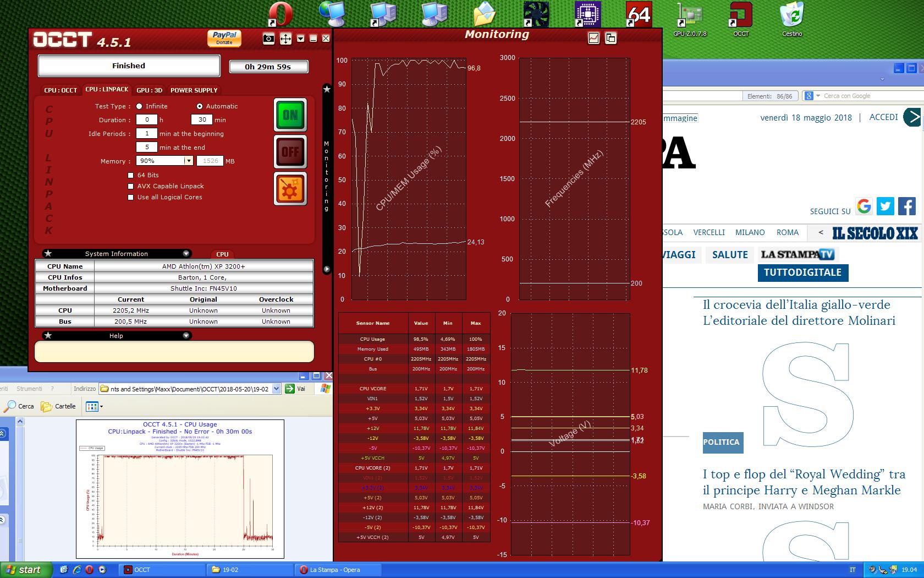The image size is (924, 578).
Task: Click the PayPal Donate button
Action: [224, 37]
